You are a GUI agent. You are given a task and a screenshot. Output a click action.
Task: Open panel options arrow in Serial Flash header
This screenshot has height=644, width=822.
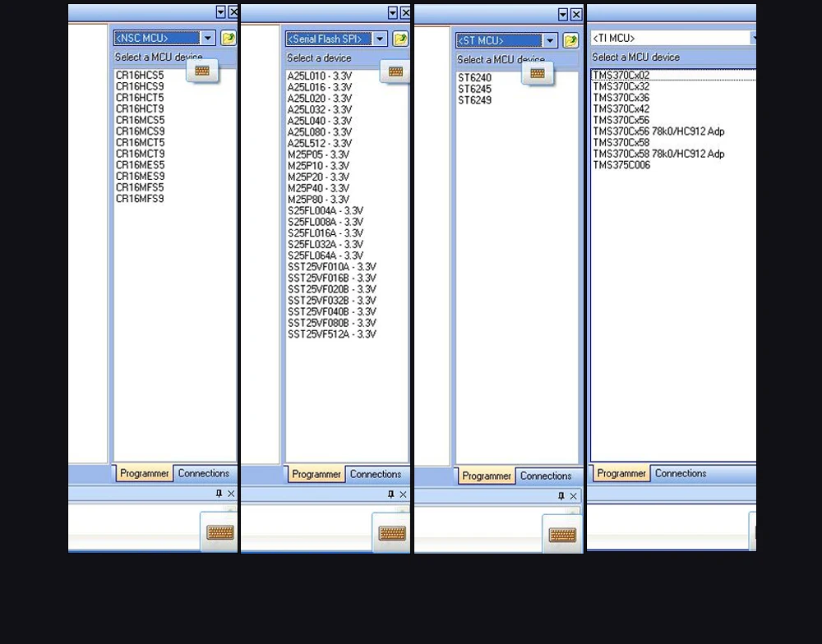point(393,12)
